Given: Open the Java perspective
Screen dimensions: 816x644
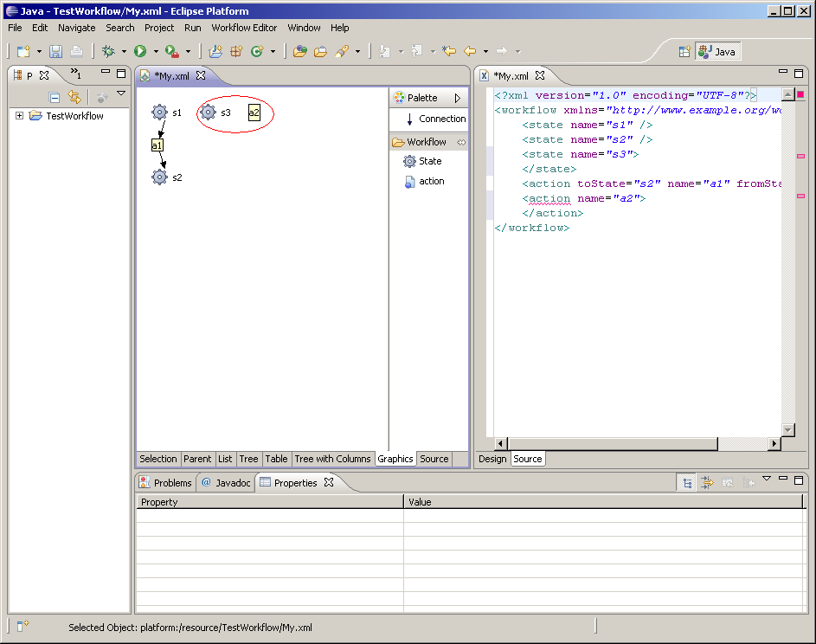Looking at the screenshot, I should pyautogui.click(x=717, y=52).
